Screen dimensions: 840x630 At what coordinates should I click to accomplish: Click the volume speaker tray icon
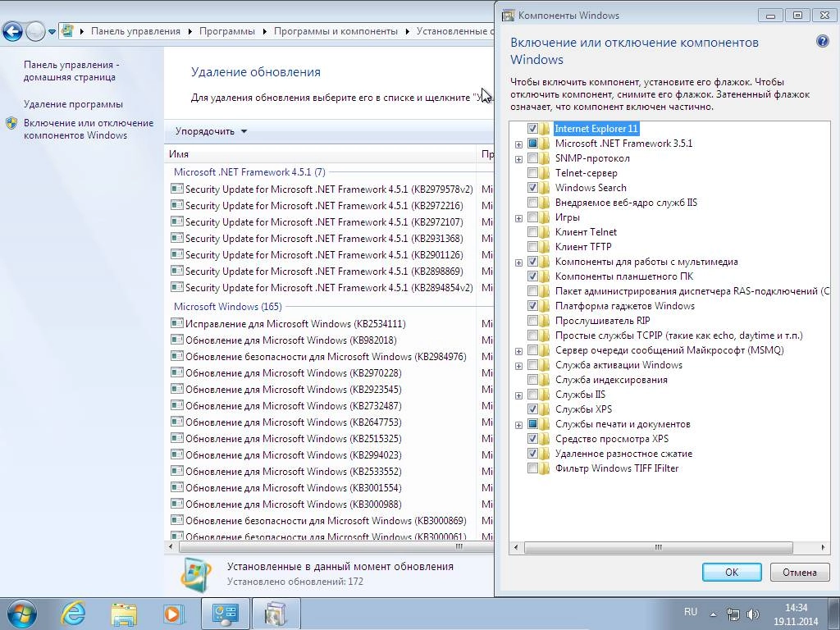coord(753,614)
